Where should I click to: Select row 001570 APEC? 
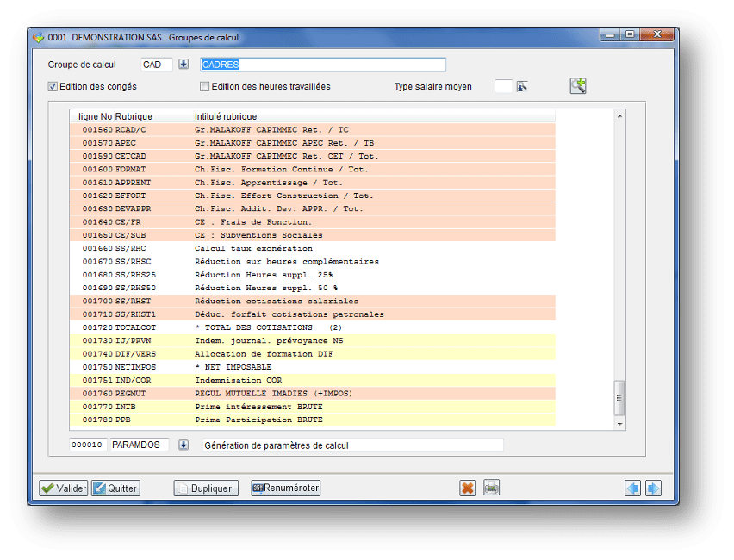[x=313, y=143]
